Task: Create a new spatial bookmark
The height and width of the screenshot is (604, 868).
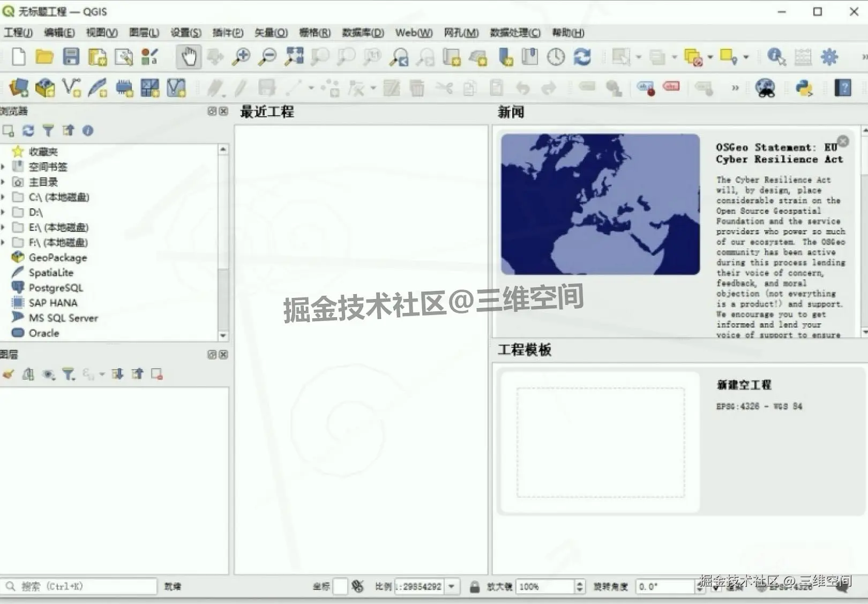Action: 504,56
